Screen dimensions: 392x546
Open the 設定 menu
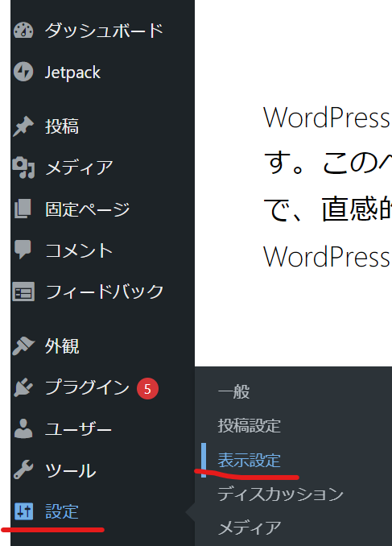(62, 511)
